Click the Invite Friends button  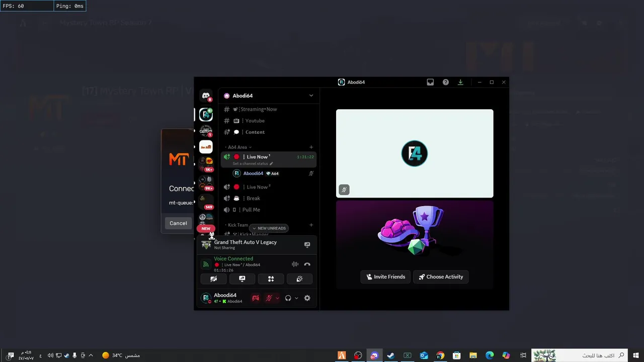pos(385,277)
